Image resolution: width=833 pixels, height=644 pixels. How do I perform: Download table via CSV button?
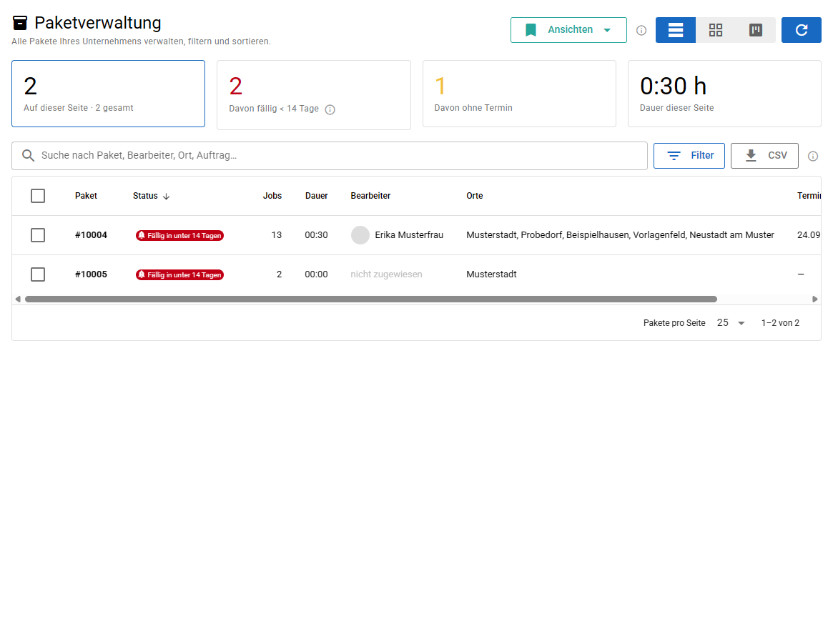[x=764, y=156]
